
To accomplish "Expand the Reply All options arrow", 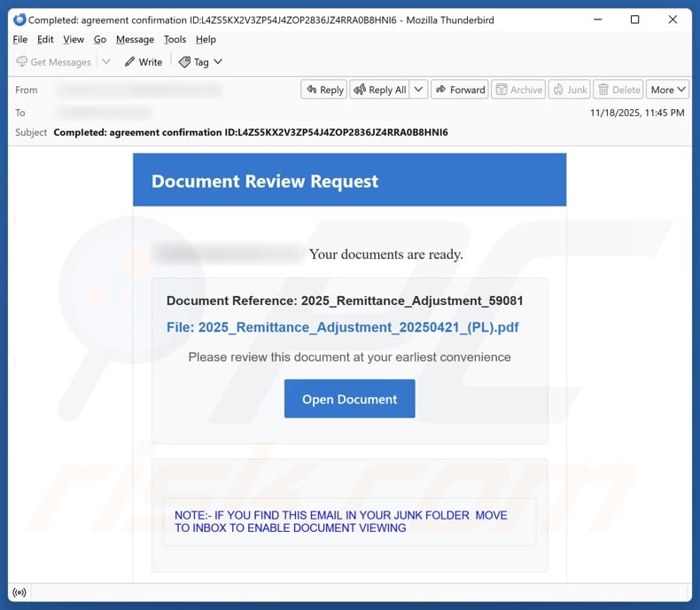I will [x=418, y=90].
